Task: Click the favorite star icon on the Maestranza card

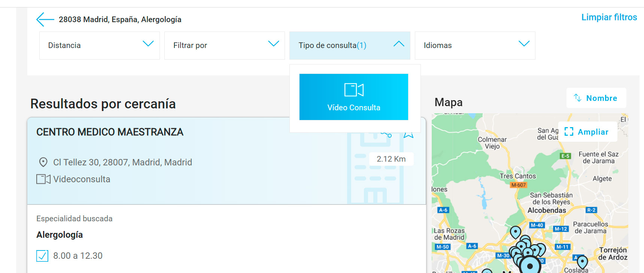Action: [x=408, y=135]
